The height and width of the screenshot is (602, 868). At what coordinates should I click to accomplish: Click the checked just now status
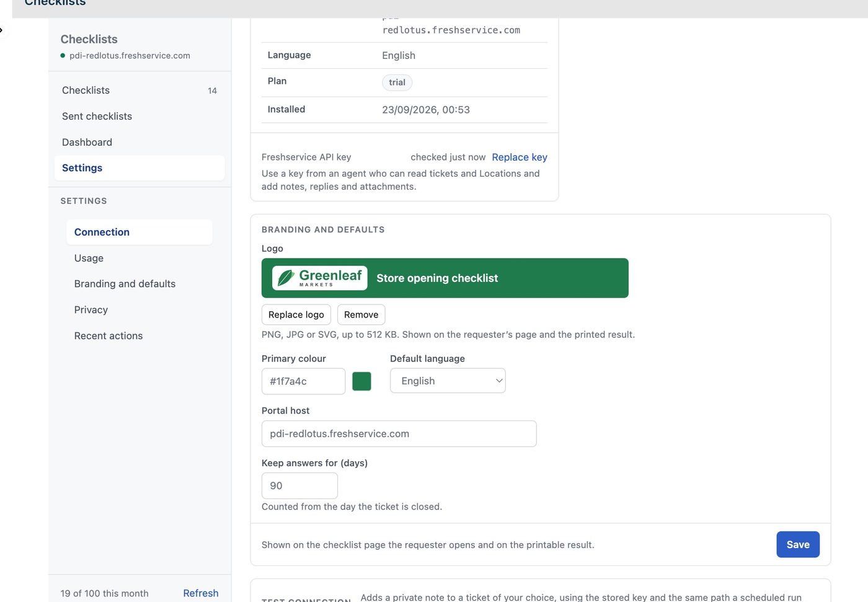pyautogui.click(x=448, y=157)
